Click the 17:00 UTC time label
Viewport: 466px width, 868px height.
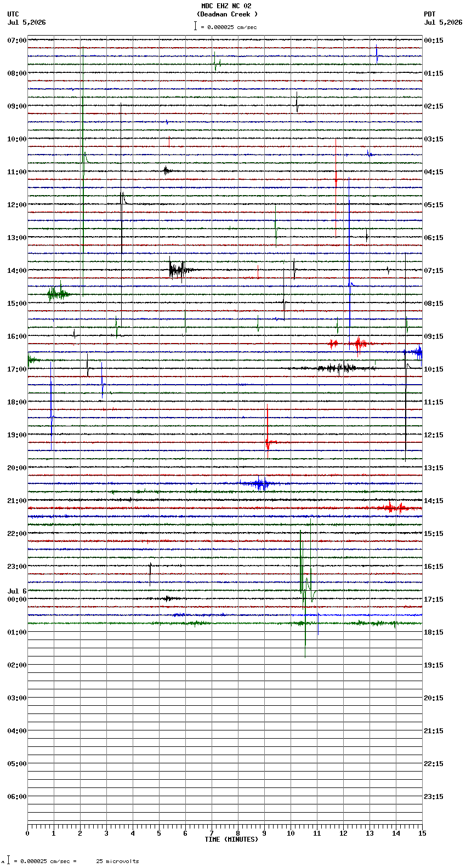(17, 369)
